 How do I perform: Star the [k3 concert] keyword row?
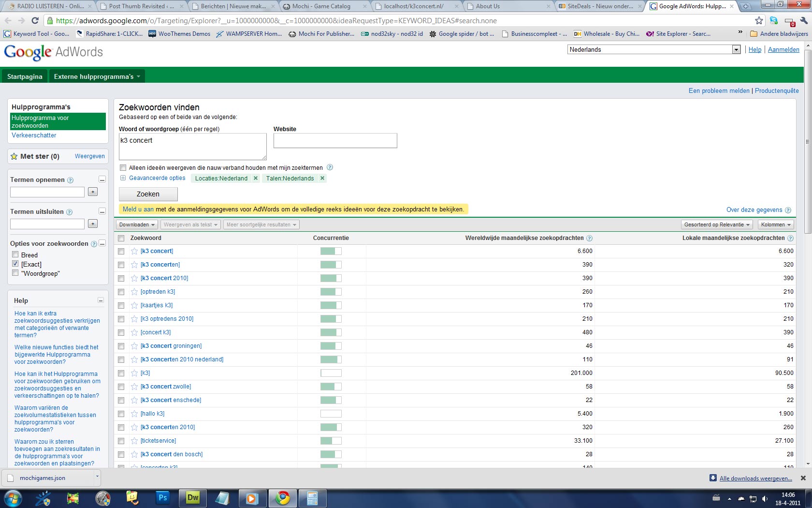coord(134,251)
